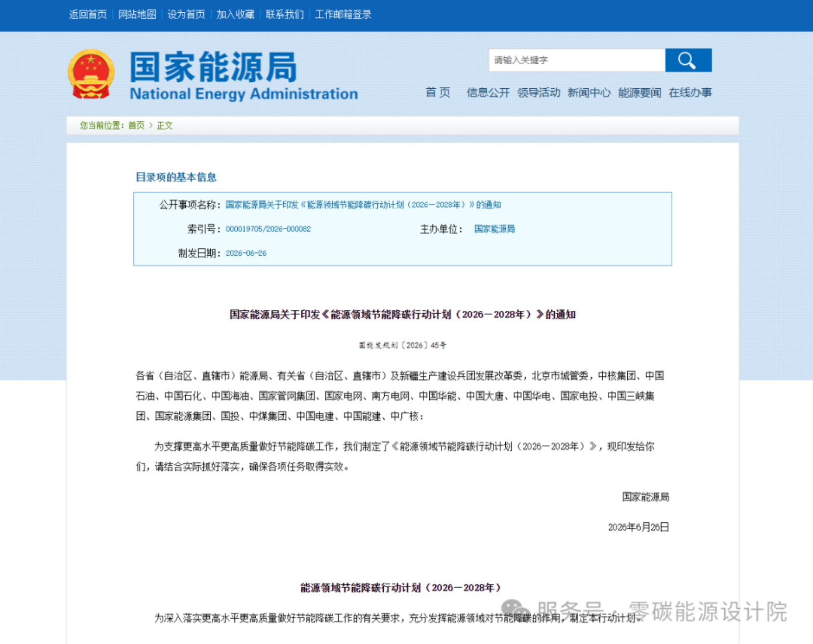Viewport: 813px width, 644px height.
Task: Open 新闻中心 navigation menu
Action: coord(589,93)
